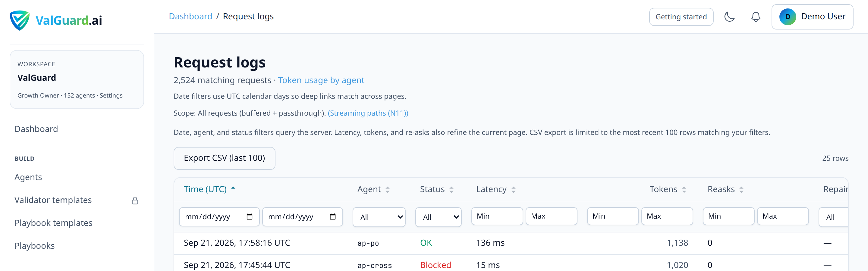The image size is (868, 271).
Task: Click sort arrows beside Latency column
Action: [513, 189]
